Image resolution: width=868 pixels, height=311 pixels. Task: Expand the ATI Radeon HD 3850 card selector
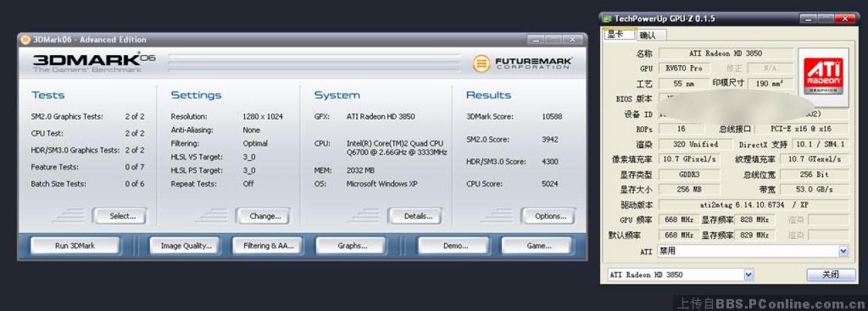[x=749, y=275]
